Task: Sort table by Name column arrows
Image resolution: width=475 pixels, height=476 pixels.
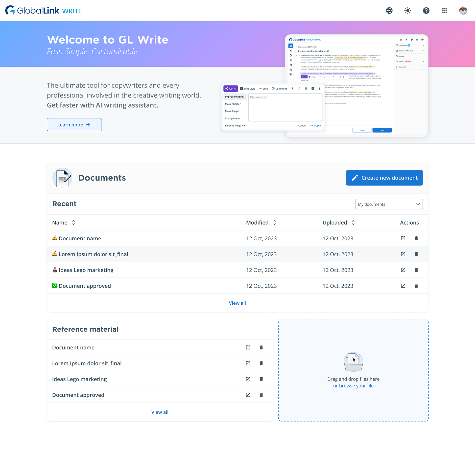Action: 73,223
